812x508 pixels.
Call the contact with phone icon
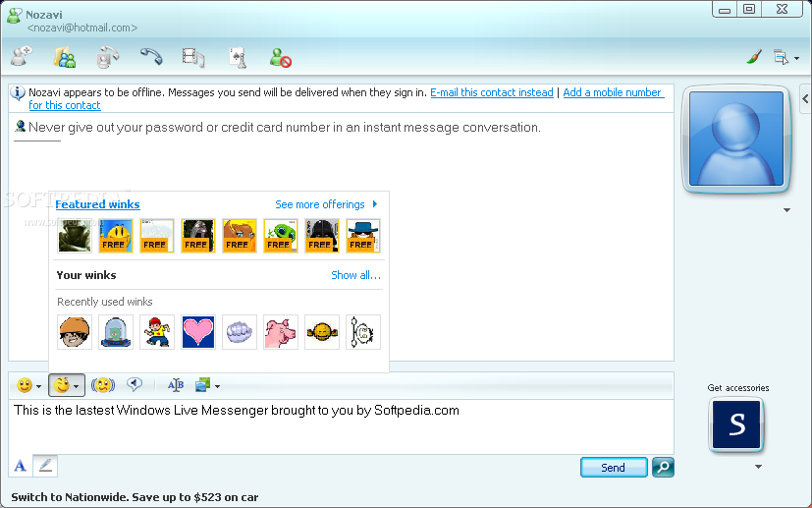coord(150,57)
